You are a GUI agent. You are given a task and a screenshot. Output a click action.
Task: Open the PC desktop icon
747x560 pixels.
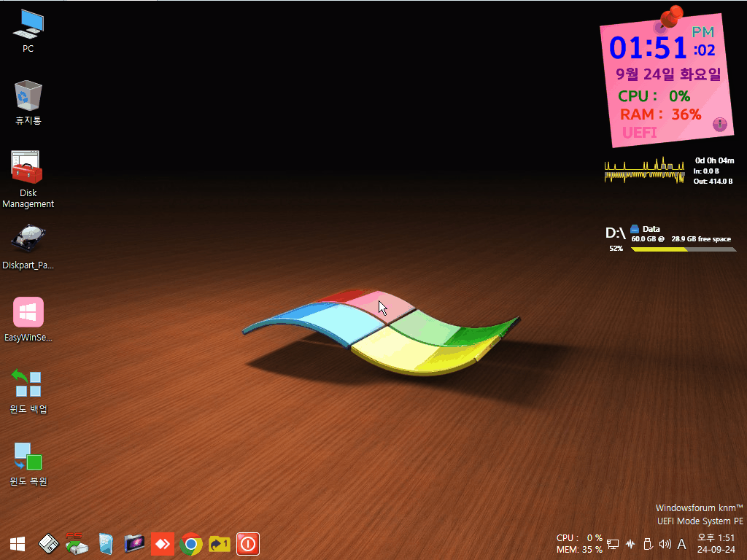(x=28, y=31)
